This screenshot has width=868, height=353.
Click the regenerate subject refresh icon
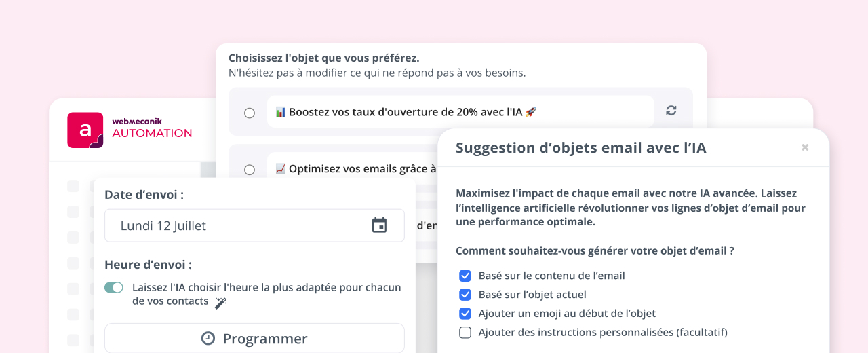pos(671,111)
